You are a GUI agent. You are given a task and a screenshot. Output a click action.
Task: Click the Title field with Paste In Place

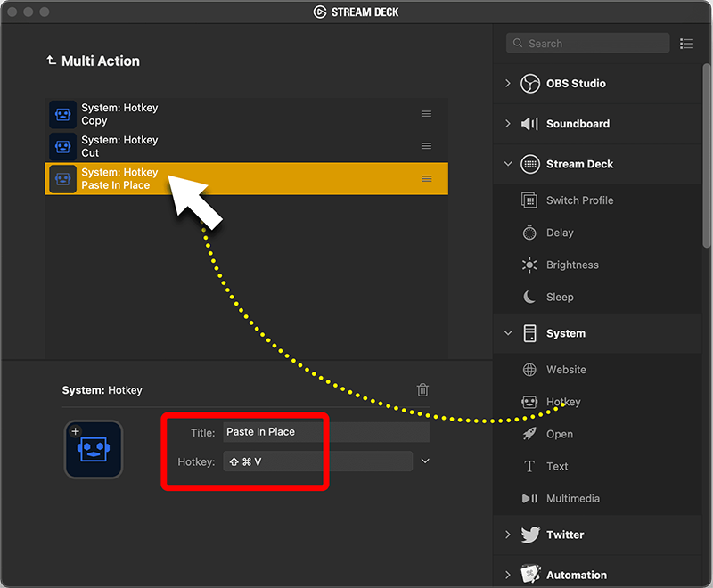[326, 432]
